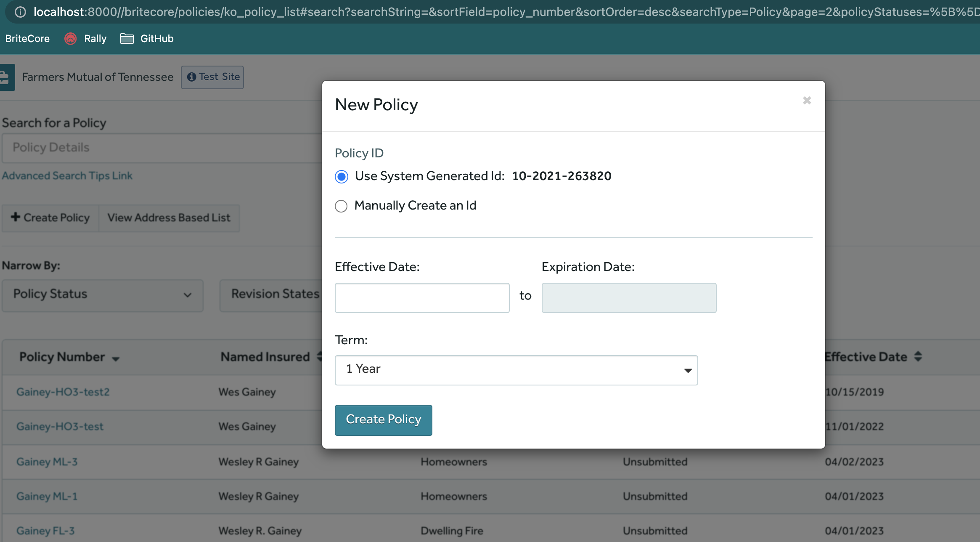Viewport: 980px width, 542px height.
Task: Open policy Gainey FL-3
Action: tap(45, 531)
